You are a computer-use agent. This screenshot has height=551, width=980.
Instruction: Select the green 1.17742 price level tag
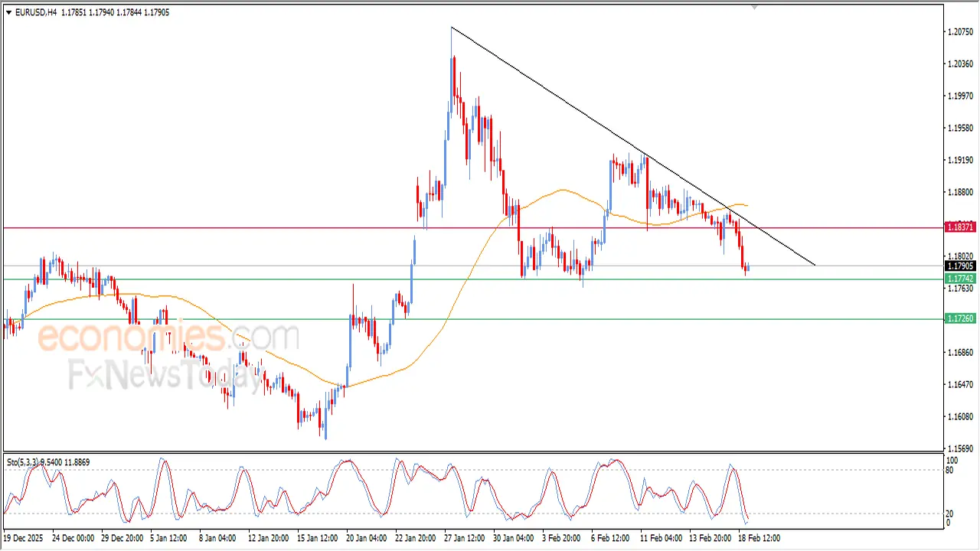click(960, 279)
